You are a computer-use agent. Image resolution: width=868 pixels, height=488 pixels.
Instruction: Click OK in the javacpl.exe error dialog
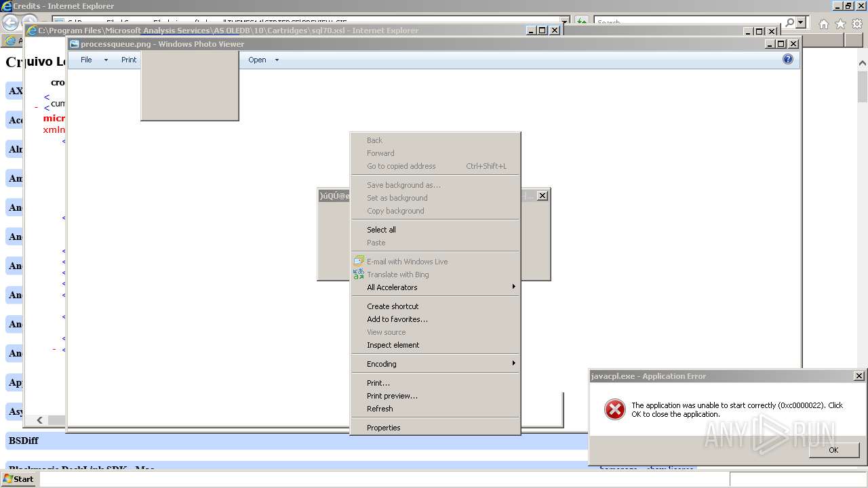833,450
